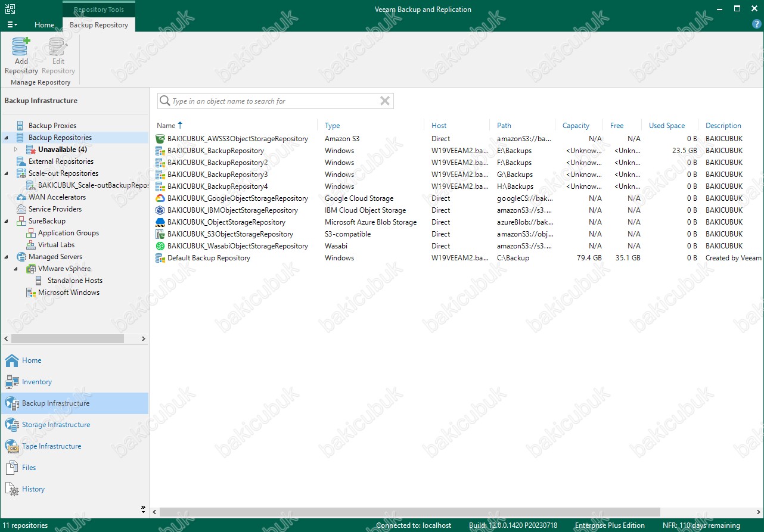
Task: Sort by the Host column header
Action: [x=439, y=126]
